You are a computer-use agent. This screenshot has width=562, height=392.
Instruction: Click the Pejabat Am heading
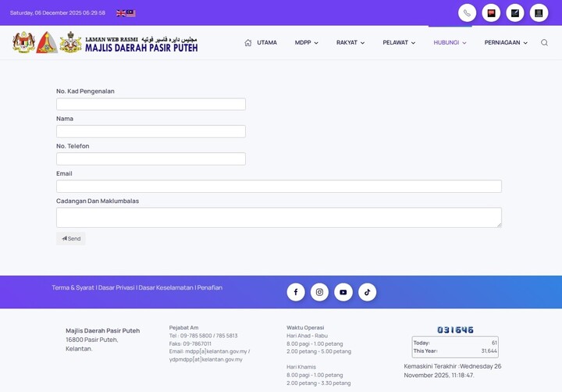click(x=183, y=328)
